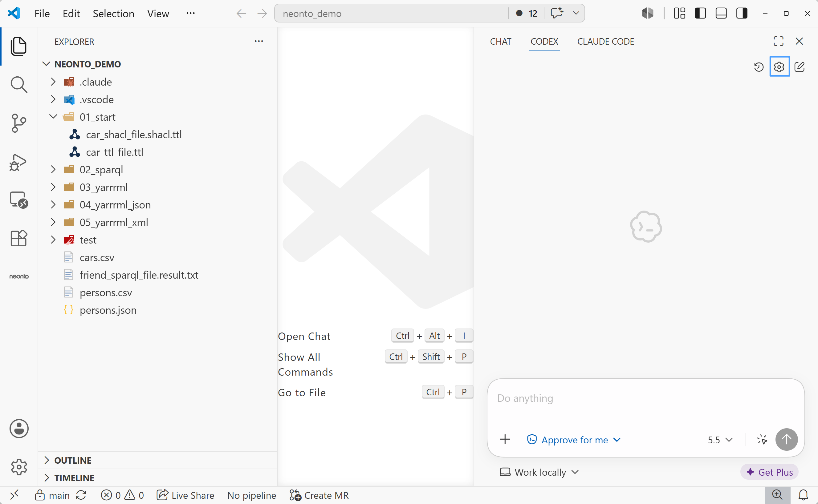
Task: Toggle the primary side bar
Action: click(700, 13)
